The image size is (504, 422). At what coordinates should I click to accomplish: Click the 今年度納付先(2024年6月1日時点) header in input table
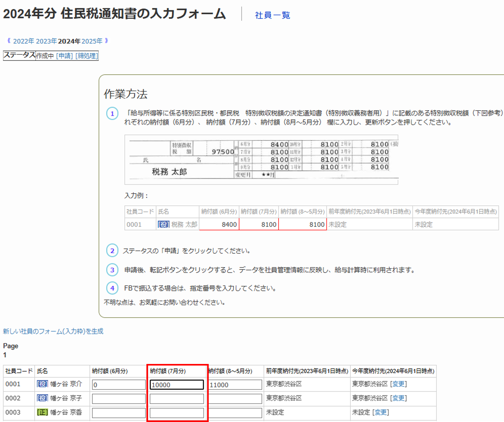coord(393,371)
